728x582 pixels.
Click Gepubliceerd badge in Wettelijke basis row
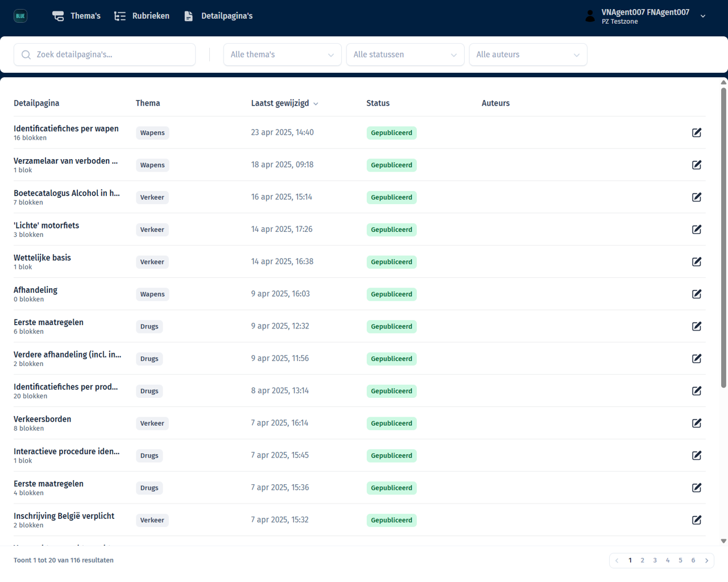pyautogui.click(x=392, y=262)
